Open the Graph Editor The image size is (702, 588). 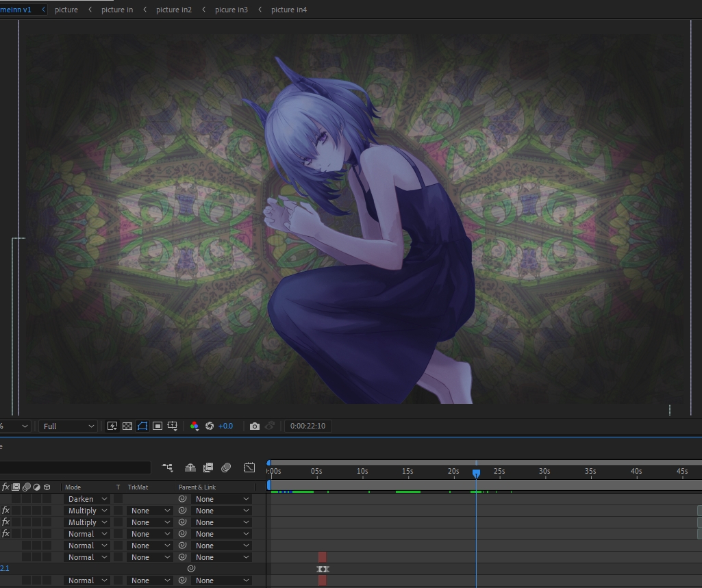coord(249,468)
